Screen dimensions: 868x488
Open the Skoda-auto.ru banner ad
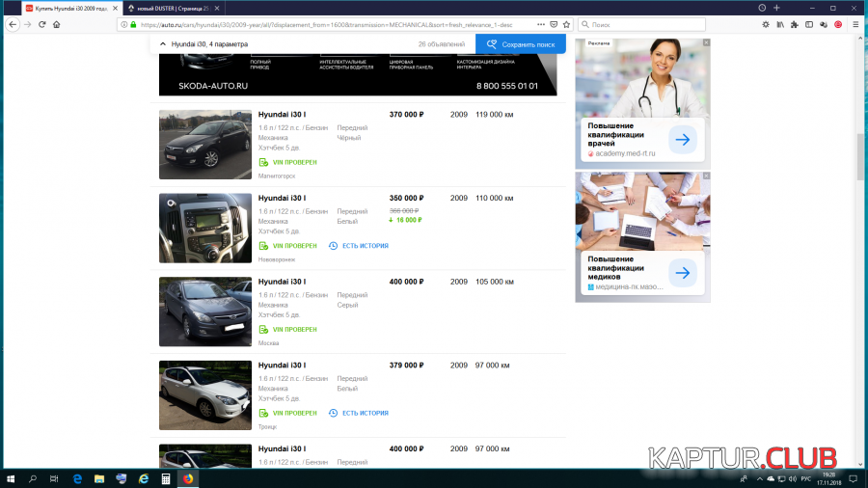358,74
